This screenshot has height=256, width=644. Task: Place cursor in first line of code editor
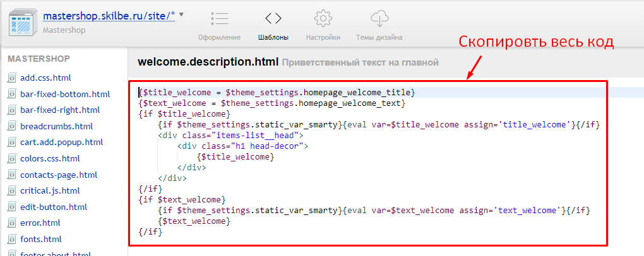pyautogui.click(x=278, y=93)
